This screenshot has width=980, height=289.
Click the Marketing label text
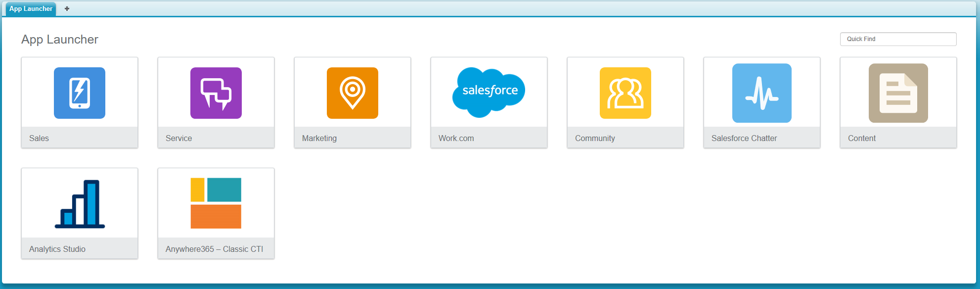pyautogui.click(x=319, y=139)
